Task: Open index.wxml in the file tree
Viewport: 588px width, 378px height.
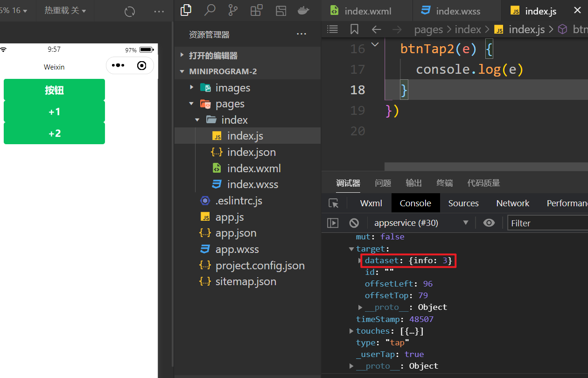Action: pos(247,168)
